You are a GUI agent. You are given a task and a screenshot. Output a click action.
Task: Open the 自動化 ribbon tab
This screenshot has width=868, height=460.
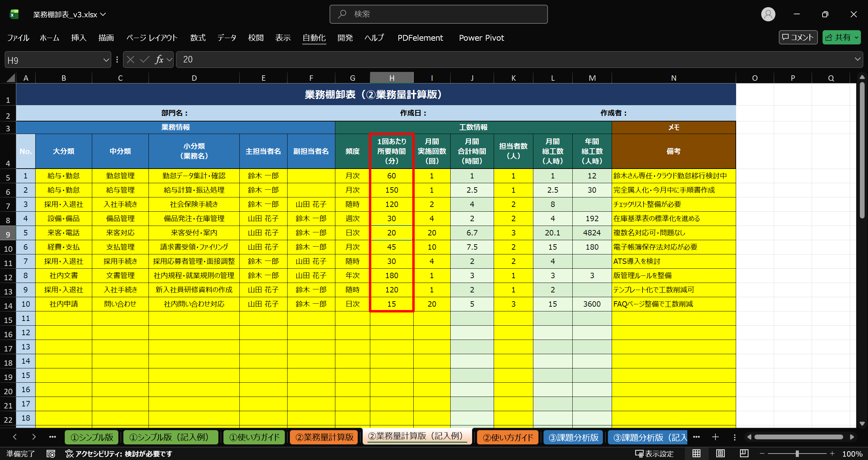(314, 38)
